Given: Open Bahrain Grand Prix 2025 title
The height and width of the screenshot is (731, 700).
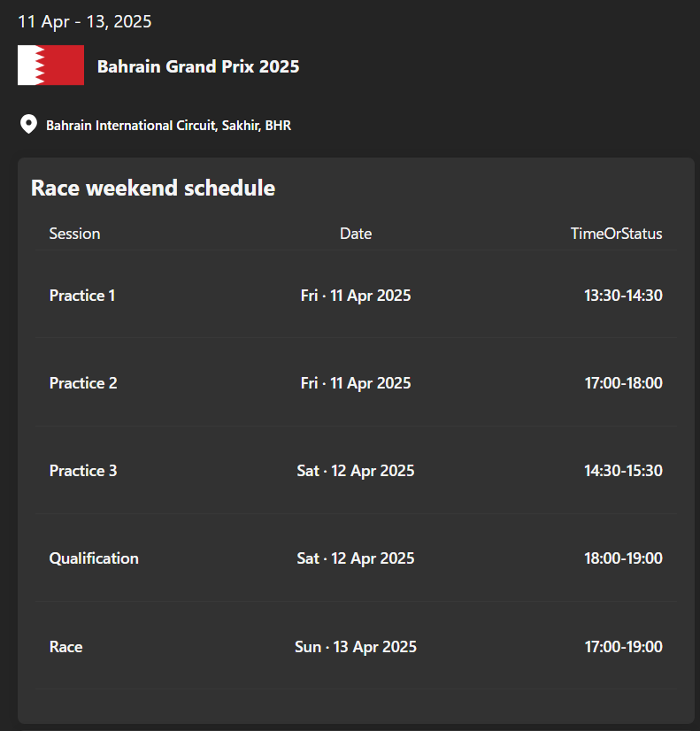Looking at the screenshot, I should pos(198,66).
